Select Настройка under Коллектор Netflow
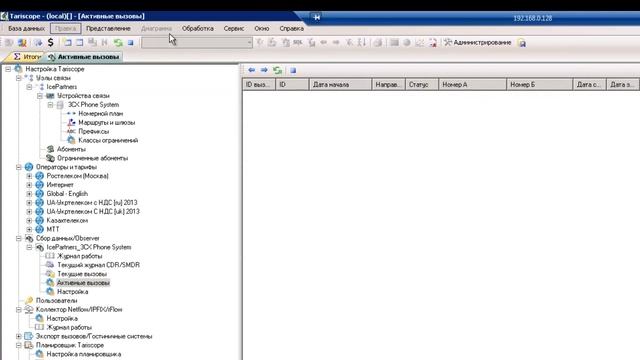The image size is (640, 360). click(62, 318)
